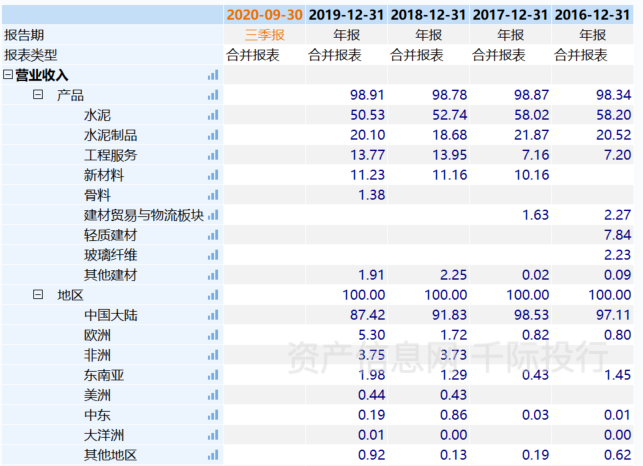Click the 2016-12-31 column header
This screenshot has width=643, height=466.
(592, 14)
